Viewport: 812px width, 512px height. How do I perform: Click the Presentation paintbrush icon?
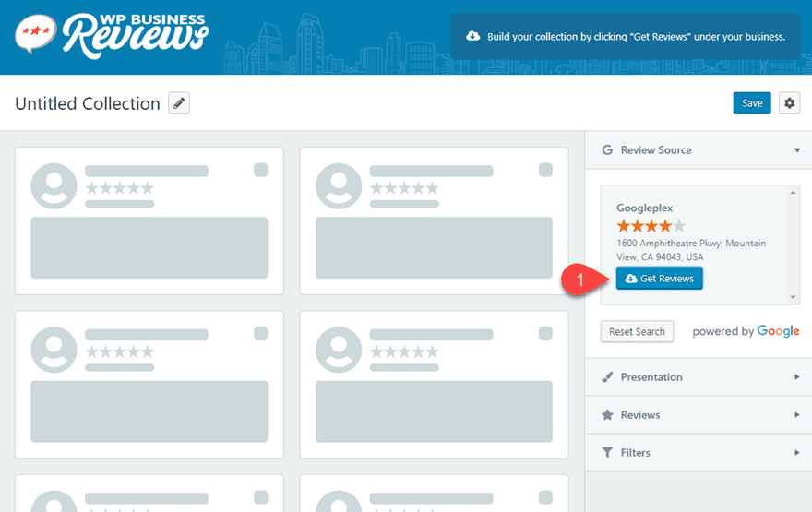click(x=607, y=377)
